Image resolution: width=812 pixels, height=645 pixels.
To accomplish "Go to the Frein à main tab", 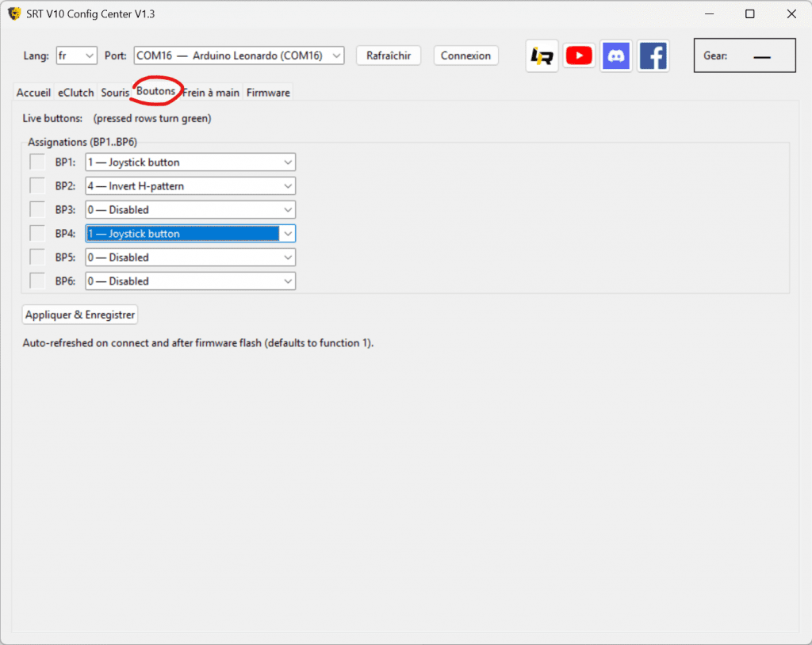I will tap(212, 93).
